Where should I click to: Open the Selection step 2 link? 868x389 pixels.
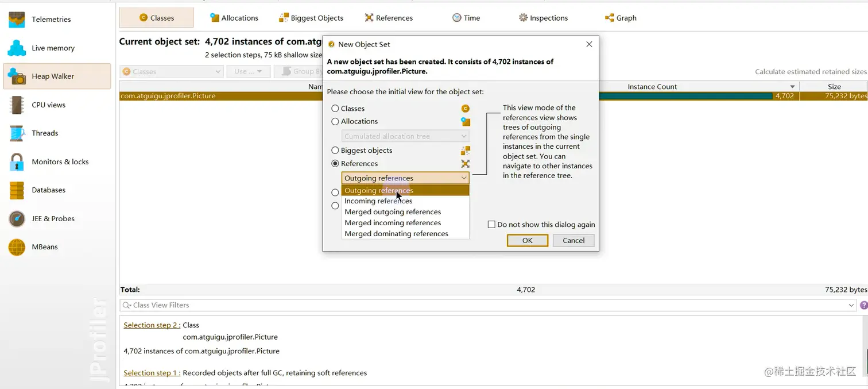coord(152,325)
